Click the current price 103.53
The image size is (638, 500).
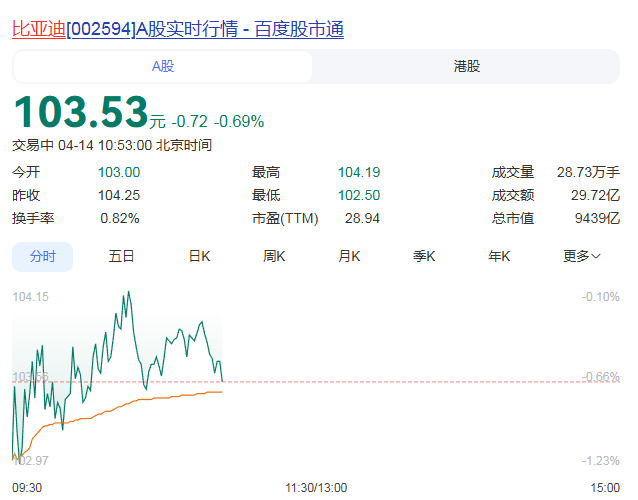(x=80, y=112)
